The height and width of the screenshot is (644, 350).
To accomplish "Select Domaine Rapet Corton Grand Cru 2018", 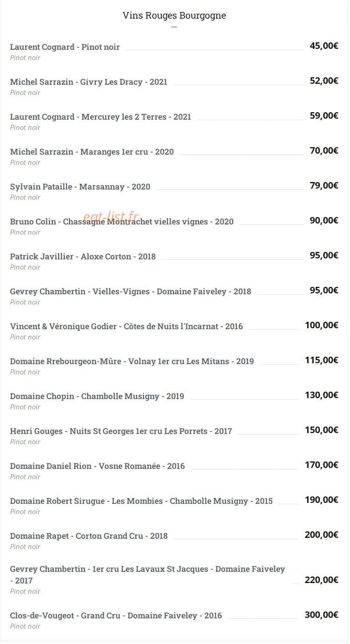I will (x=89, y=536).
